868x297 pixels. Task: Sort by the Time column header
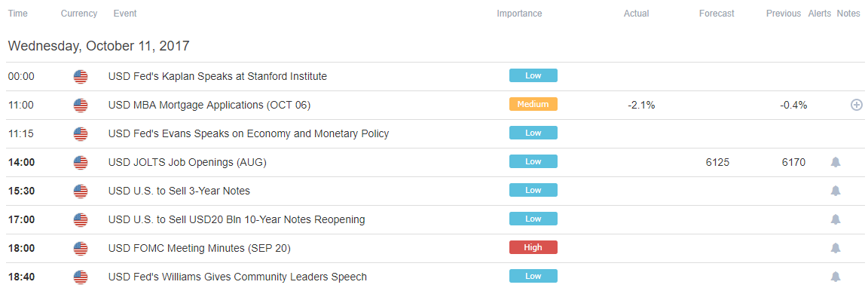pyautogui.click(x=18, y=14)
